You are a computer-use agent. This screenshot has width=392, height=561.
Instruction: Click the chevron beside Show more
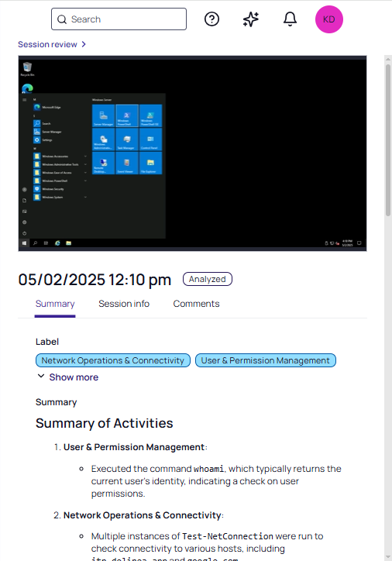click(41, 376)
